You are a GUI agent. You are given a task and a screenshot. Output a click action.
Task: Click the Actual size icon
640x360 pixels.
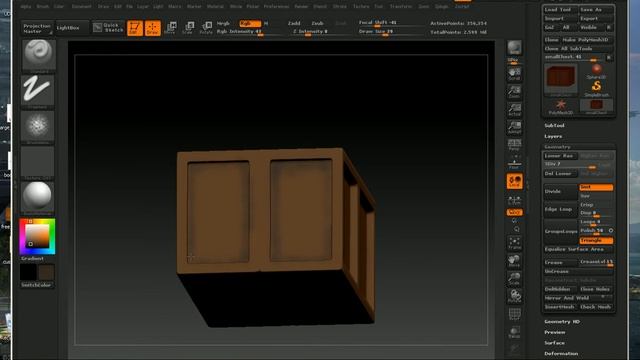514,109
